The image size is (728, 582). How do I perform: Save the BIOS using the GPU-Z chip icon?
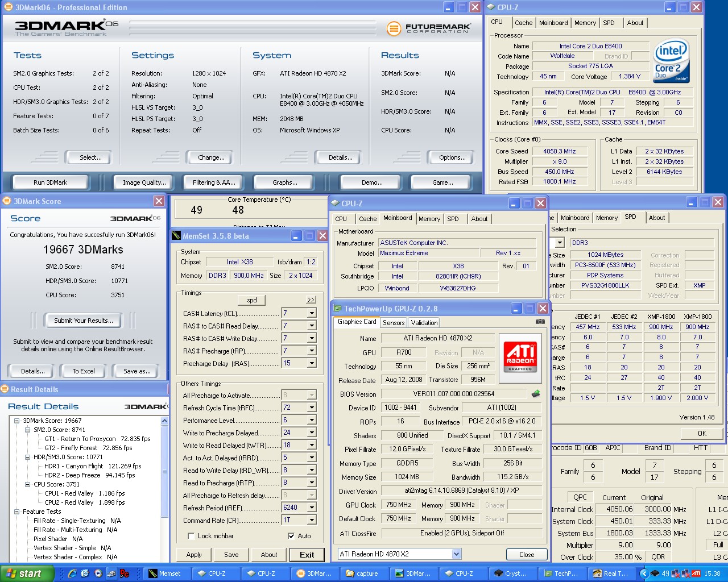tap(535, 393)
